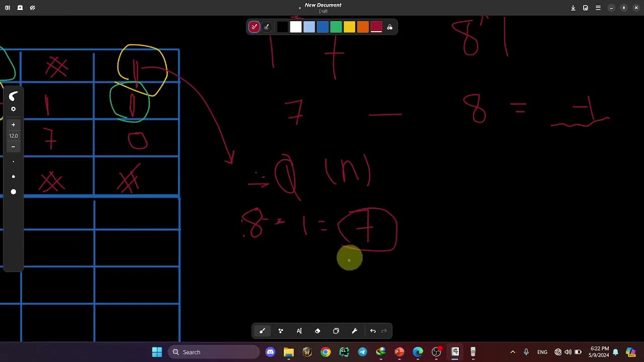Toggle the left sidebar panel
The image size is (644, 362).
pyautogui.click(x=8, y=8)
